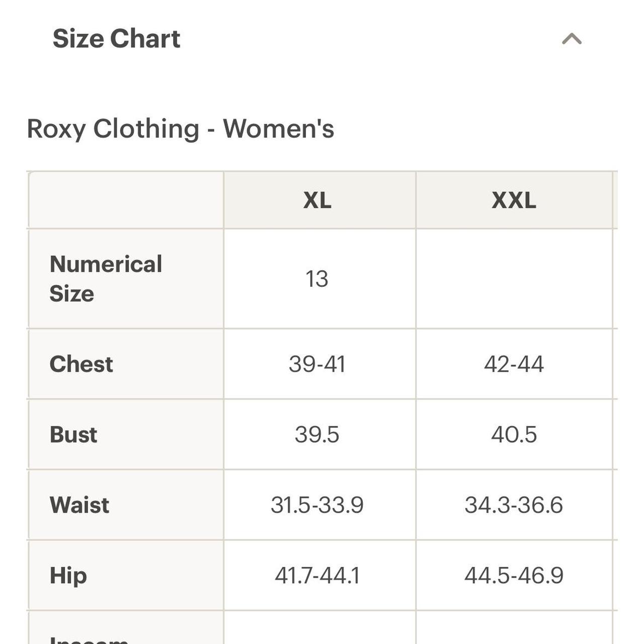Tap the Waist row label
This screenshot has height=644, width=644.
pyautogui.click(x=79, y=505)
